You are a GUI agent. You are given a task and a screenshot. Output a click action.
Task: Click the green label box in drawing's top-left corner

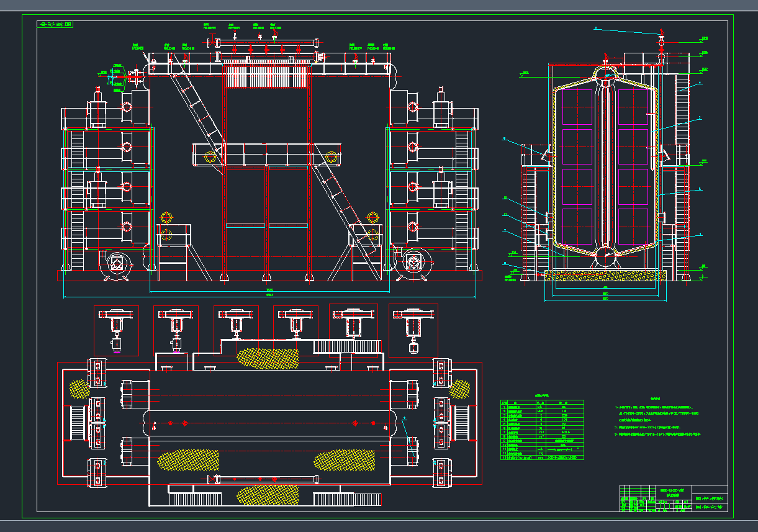coord(55,25)
